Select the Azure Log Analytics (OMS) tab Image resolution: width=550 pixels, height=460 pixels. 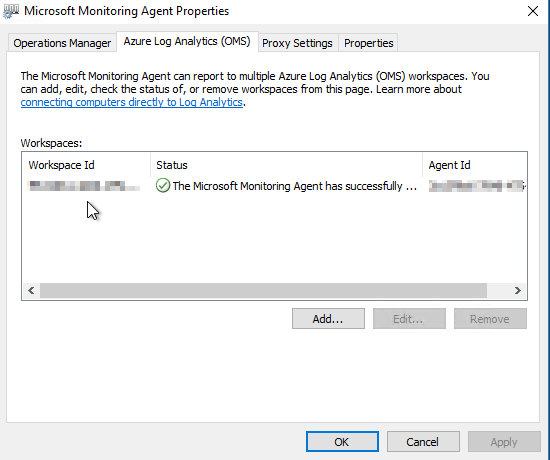pyautogui.click(x=187, y=41)
